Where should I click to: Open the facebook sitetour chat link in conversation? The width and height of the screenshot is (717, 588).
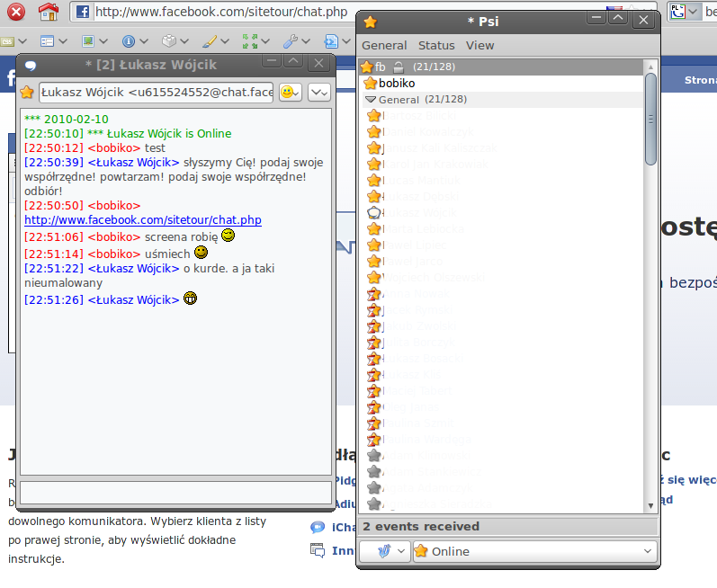click(142, 219)
